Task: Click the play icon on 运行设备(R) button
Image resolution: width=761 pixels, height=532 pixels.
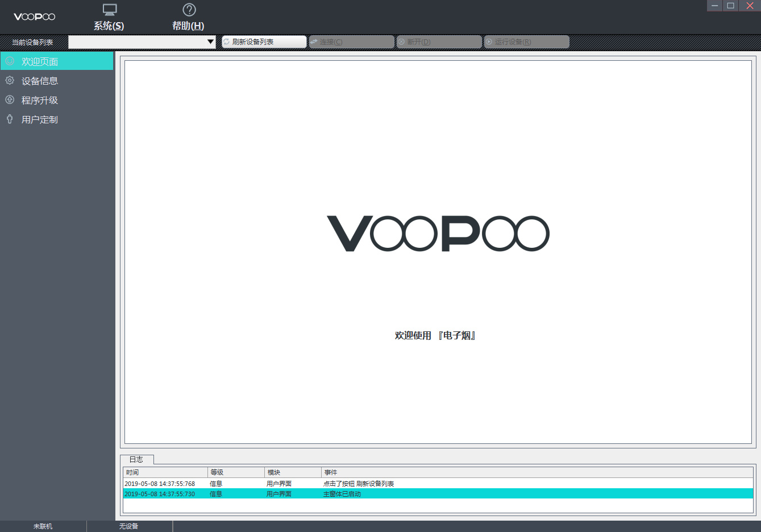Action: click(490, 41)
